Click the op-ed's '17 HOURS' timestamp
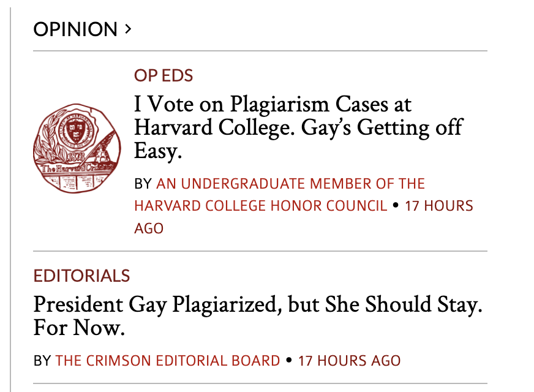534x392 pixels. click(439, 206)
